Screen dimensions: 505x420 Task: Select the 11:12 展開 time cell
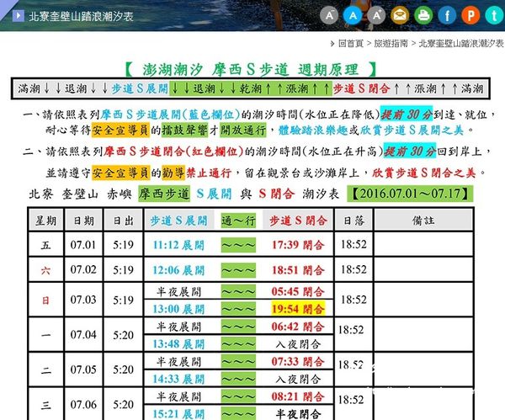point(177,246)
